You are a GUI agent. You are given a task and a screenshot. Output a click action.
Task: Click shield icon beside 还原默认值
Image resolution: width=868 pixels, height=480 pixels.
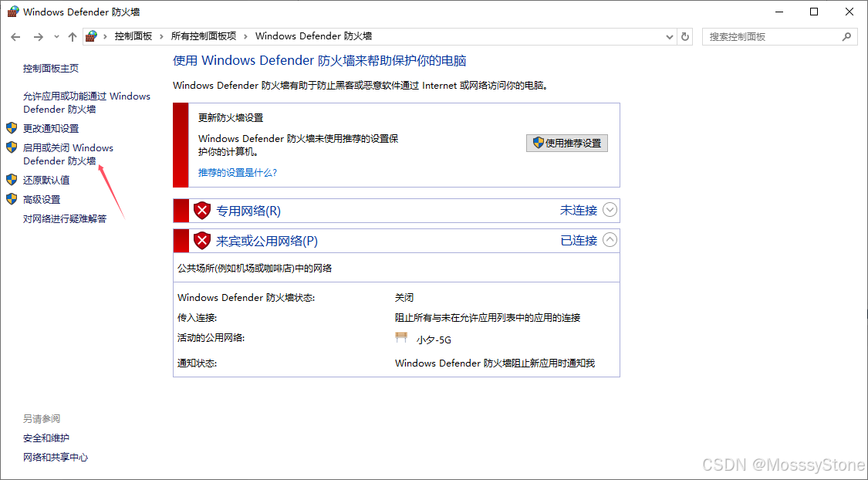tap(12, 179)
